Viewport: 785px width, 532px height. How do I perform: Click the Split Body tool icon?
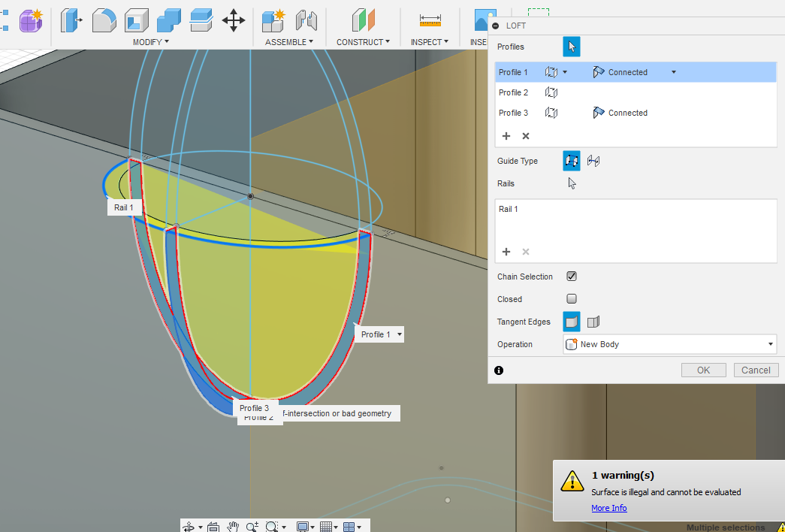[201, 20]
